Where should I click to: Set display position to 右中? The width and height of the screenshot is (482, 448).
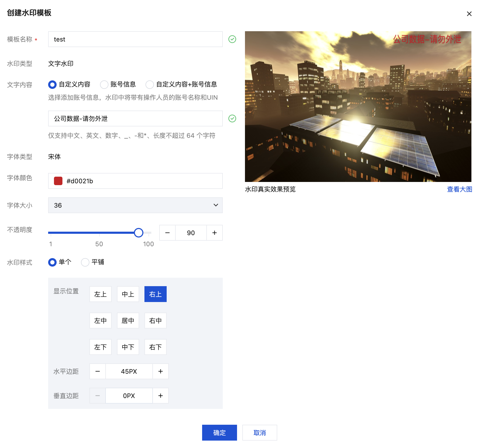click(x=156, y=321)
